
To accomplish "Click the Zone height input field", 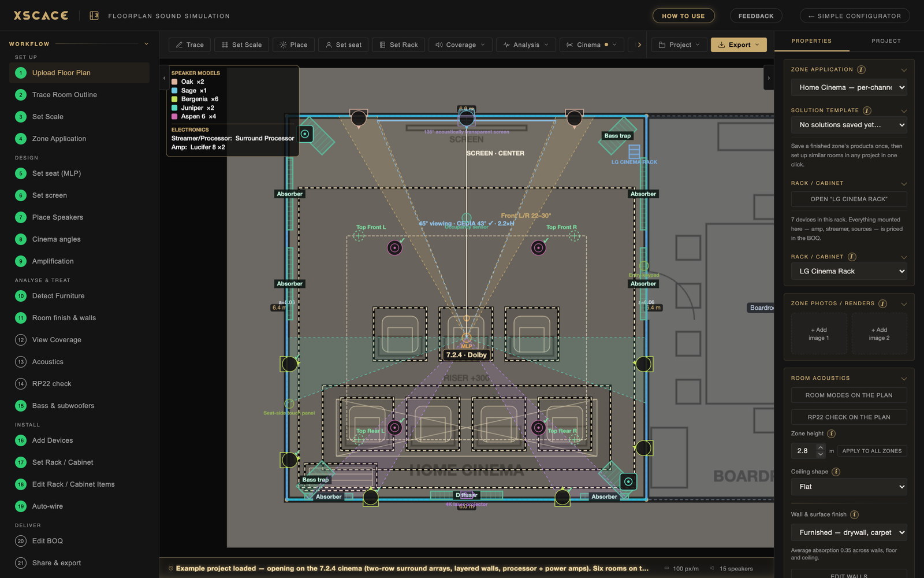I will point(803,451).
